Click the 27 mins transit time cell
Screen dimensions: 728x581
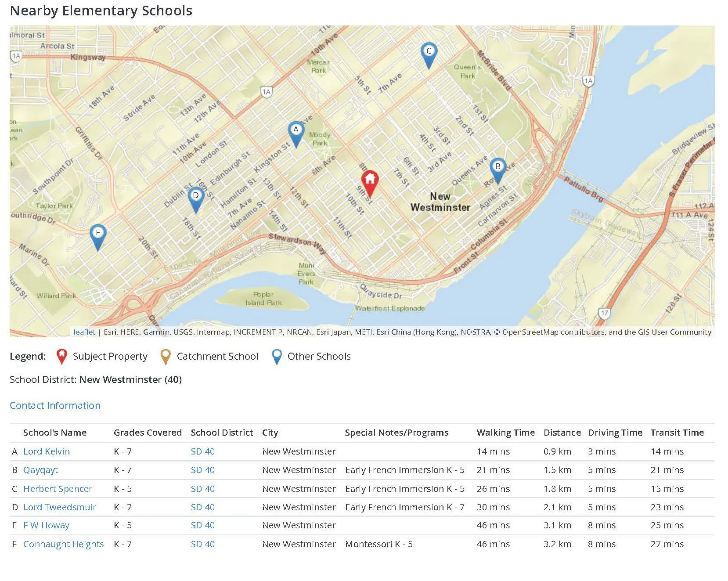667,544
